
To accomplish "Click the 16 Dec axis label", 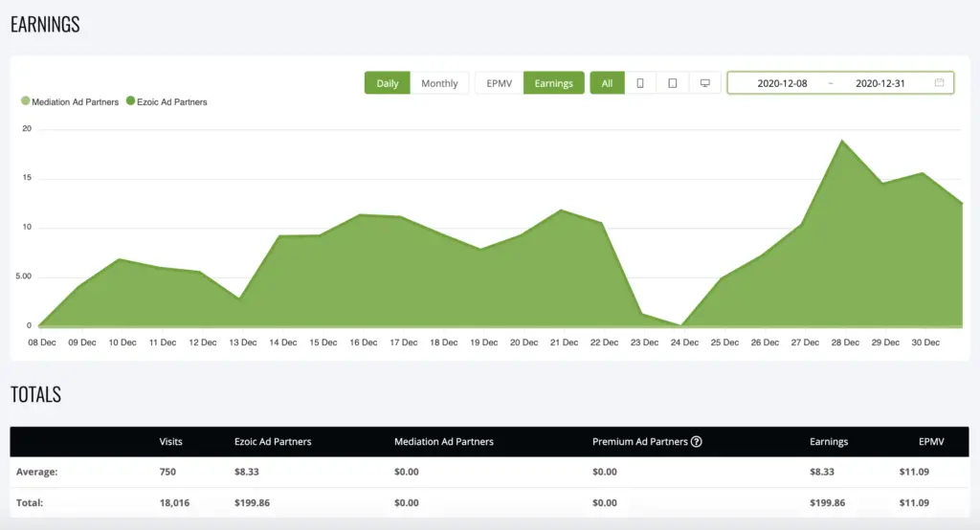I will point(363,342).
